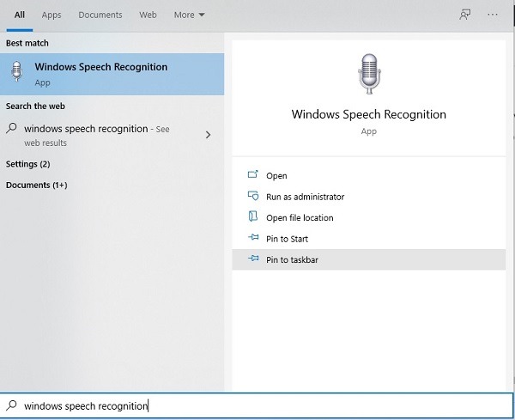Click the Pin to Start pin icon
515x420 pixels.
(x=253, y=237)
